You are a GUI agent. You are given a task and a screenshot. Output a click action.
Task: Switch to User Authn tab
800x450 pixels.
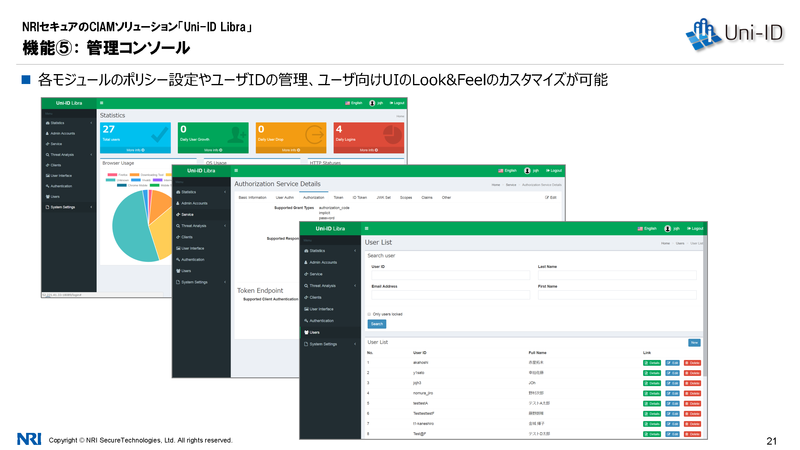point(285,197)
